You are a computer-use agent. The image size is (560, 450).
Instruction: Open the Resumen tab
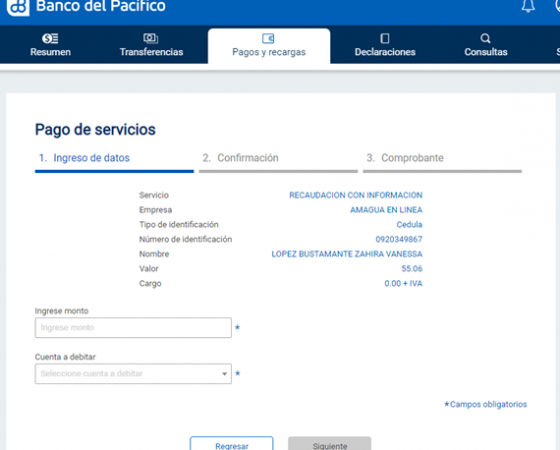tap(50, 45)
